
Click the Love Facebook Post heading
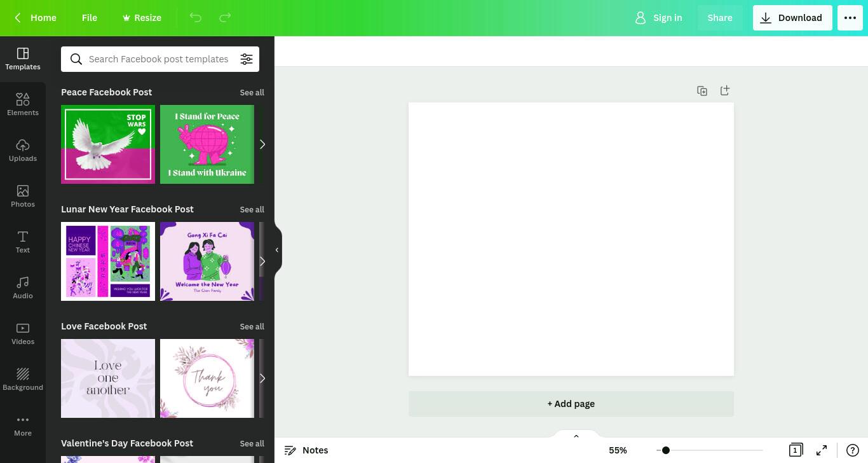coord(104,326)
